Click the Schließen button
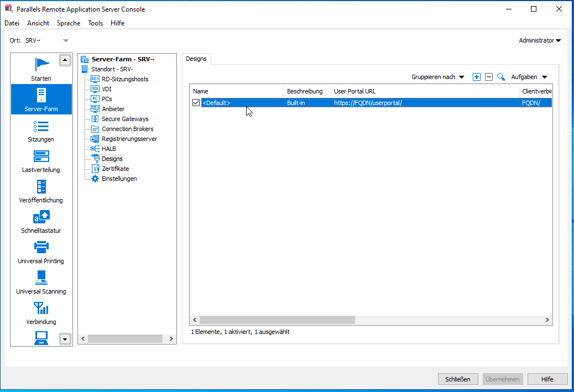 click(x=457, y=379)
